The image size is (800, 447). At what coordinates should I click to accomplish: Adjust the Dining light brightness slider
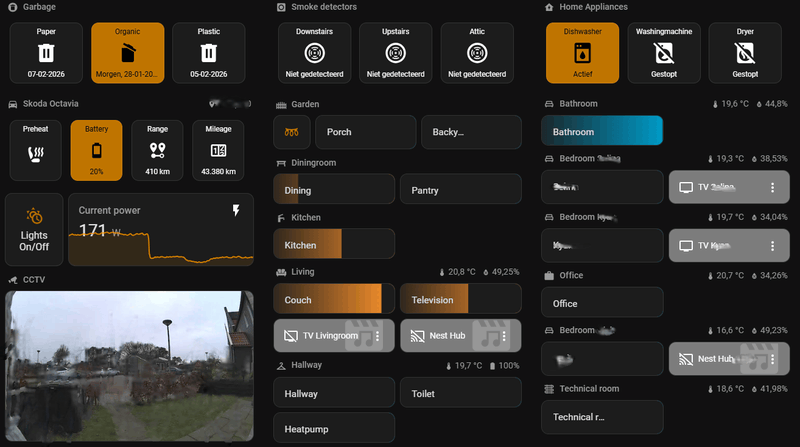click(334, 189)
